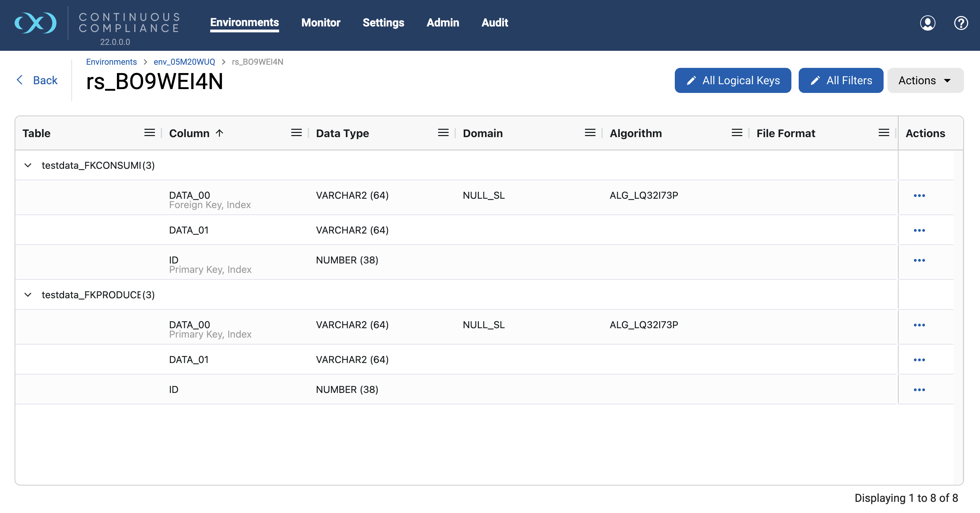The width and height of the screenshot is (980, 513).
Task: Click the Delphix Continuous Compliance logo
Action: click(x=36, y=23)
